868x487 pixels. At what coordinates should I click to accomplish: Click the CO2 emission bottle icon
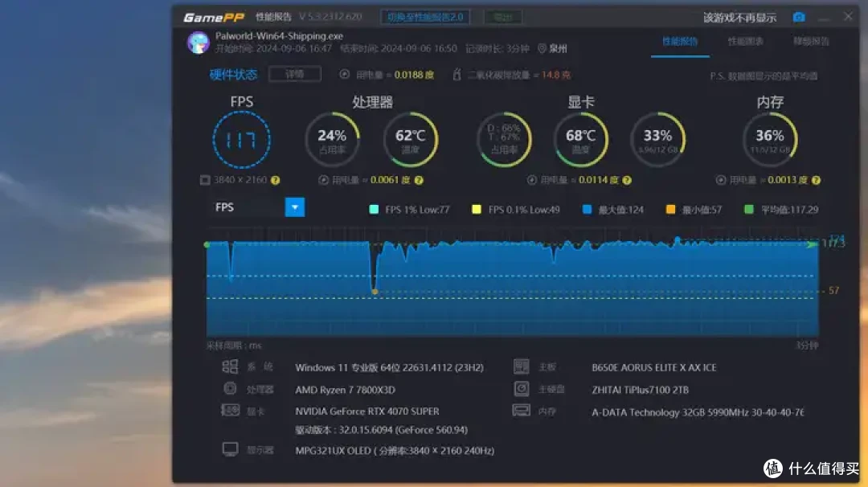(x=457, y=74)
